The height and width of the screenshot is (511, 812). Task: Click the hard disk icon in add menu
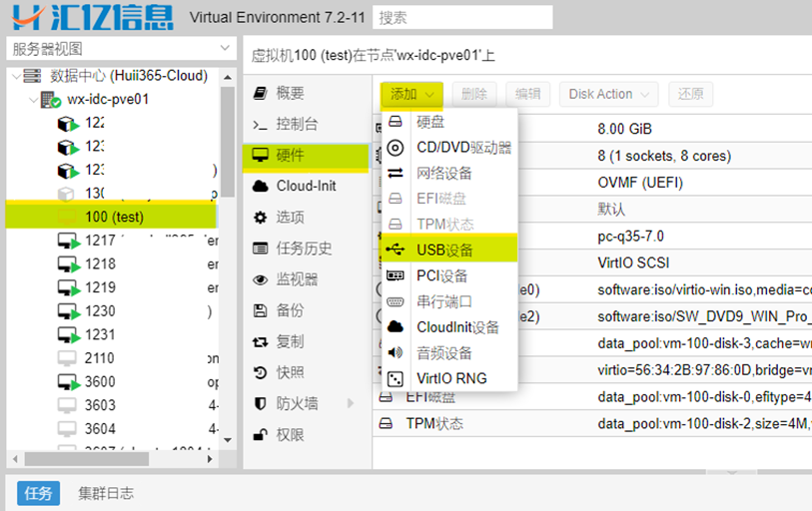(x=396, y=122)
